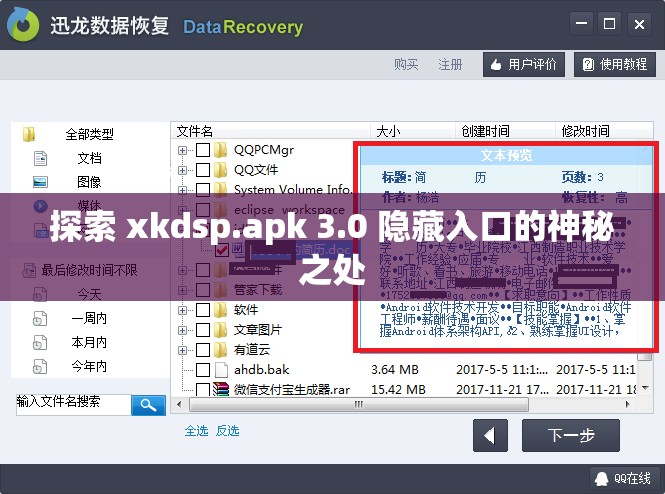This screenshot has width=665, height=494.
Task: Click the 15.42 MB size cell
Action: point(398,389)
